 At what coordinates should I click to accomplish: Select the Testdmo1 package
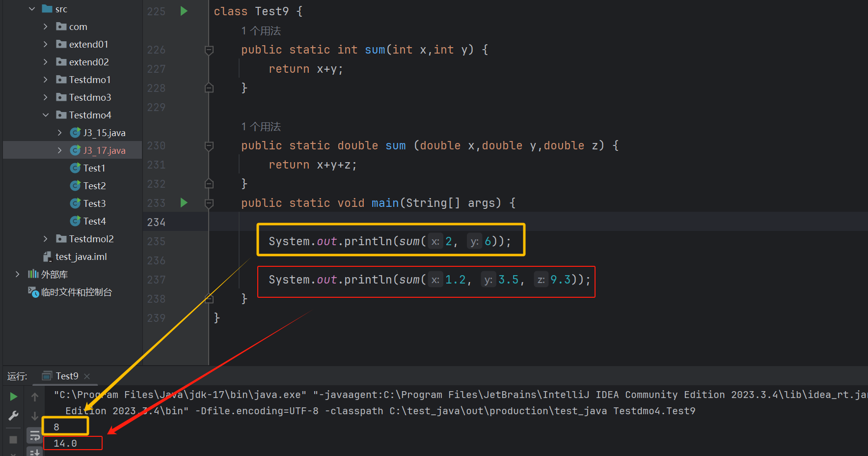tap(83, 80)
